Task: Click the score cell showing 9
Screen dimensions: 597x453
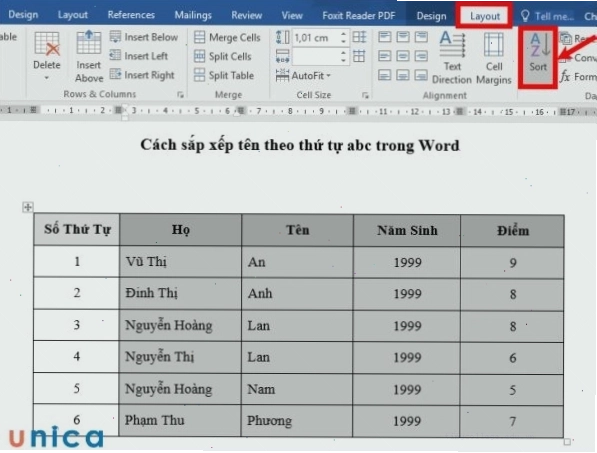Action: tap(512, 263)
